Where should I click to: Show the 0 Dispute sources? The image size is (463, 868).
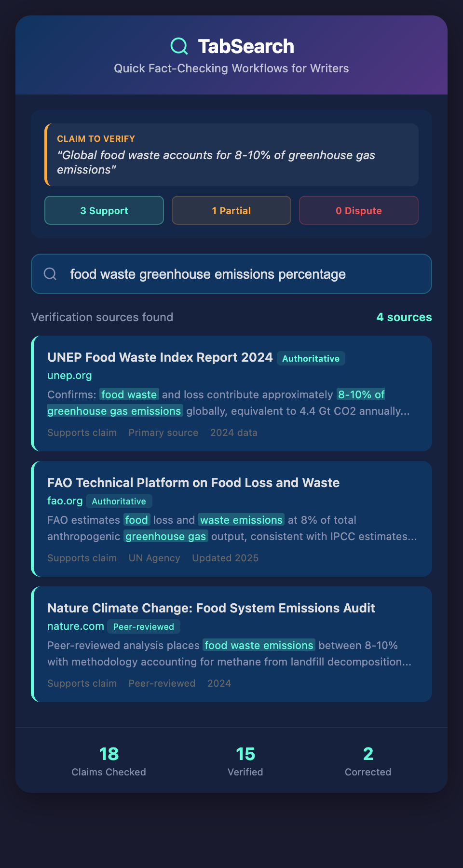(359, 210)
